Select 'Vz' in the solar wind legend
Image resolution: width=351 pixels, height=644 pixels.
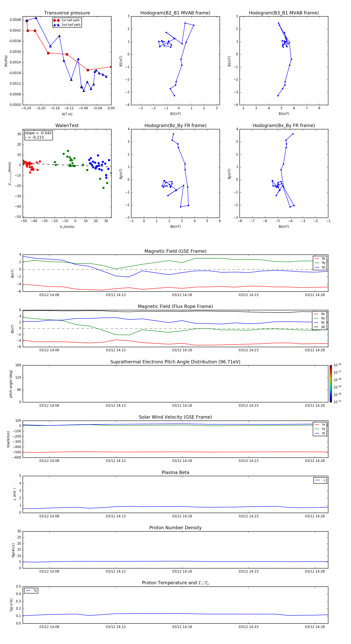[x=320, y=433]
